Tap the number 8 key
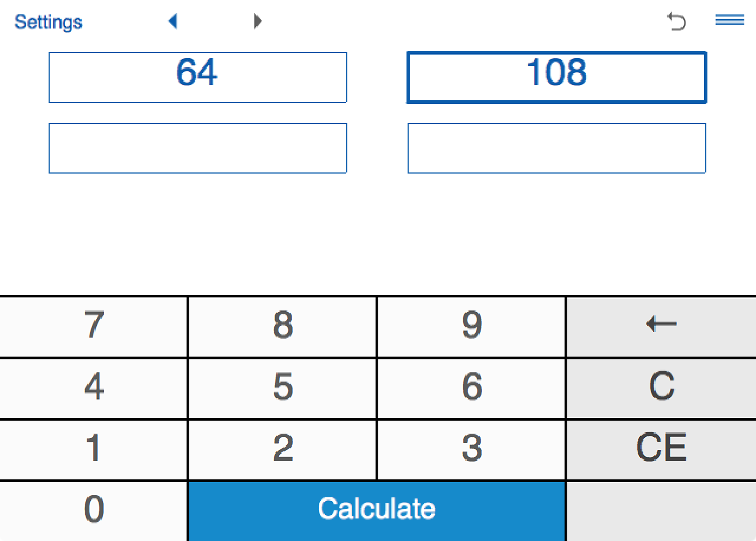 coord(282,327)
